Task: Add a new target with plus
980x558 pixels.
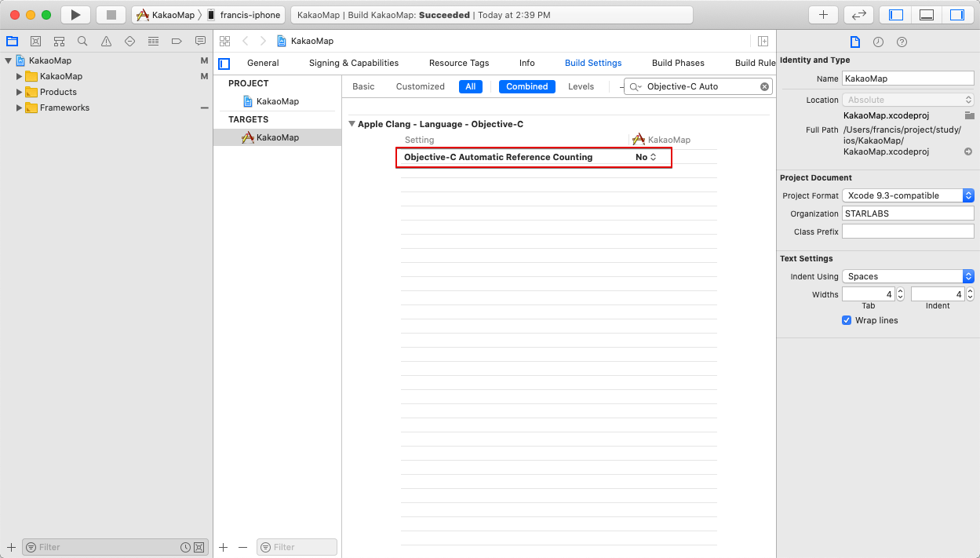Action: [223, 547]
